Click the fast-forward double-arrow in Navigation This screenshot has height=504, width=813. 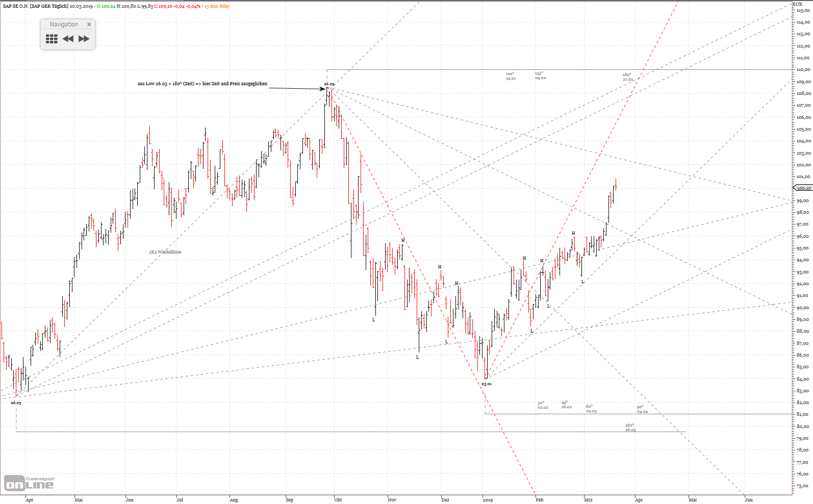[x=84, y=39]
